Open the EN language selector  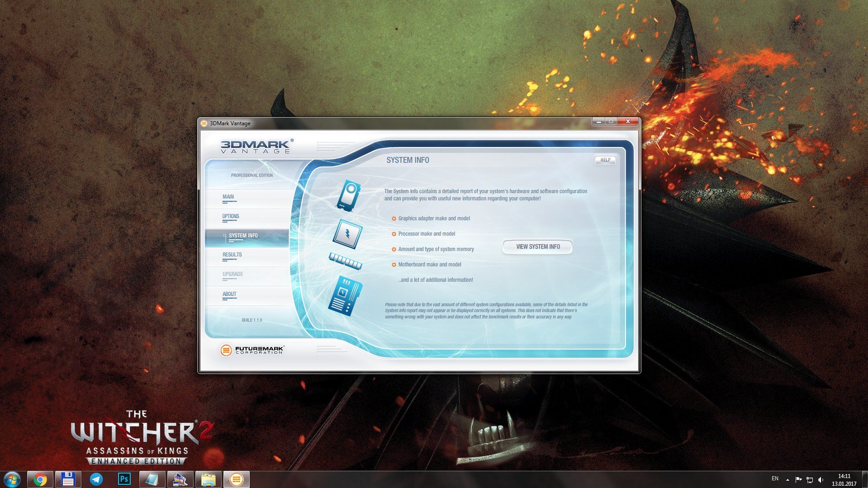[x=775, y=479]
